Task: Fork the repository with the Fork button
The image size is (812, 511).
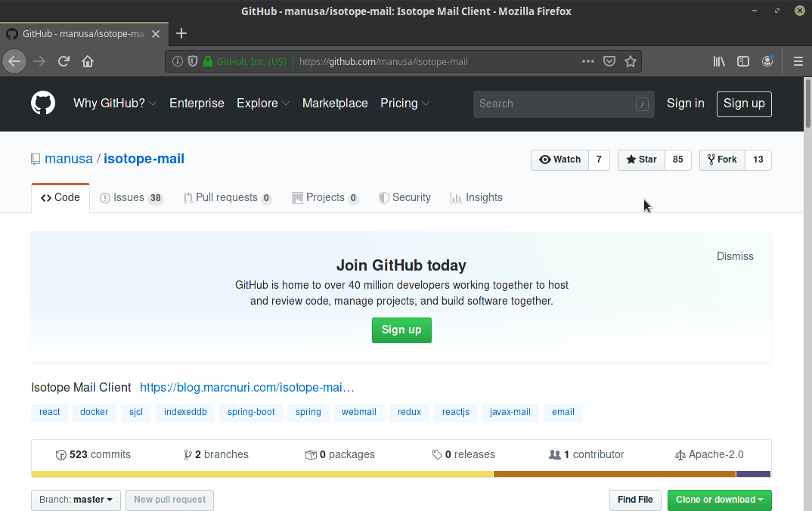Action: click(722, 159)
